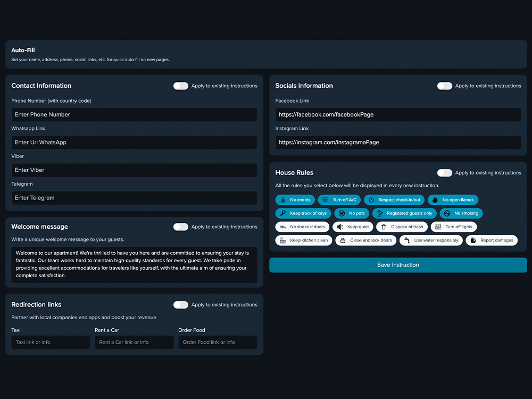
Task: Click the No events rule icon
Action: click(282, 200)
